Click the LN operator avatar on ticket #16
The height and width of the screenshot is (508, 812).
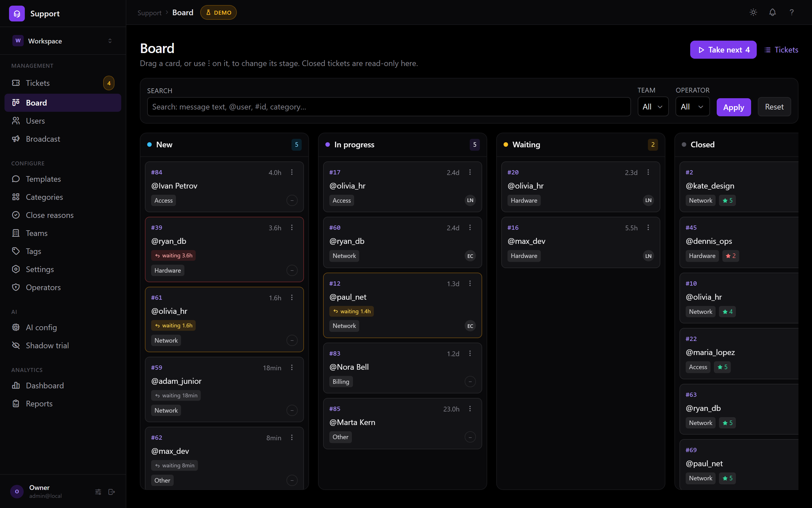point(648,256)
